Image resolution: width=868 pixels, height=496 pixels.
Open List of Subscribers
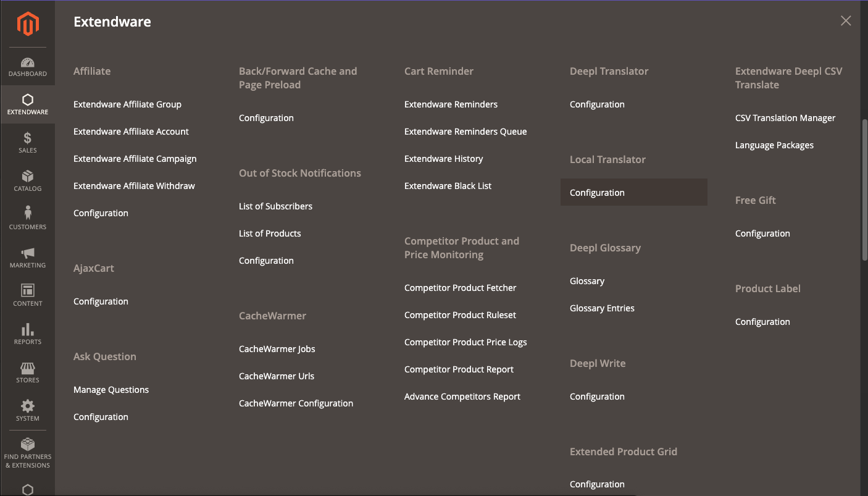(275, 206)
